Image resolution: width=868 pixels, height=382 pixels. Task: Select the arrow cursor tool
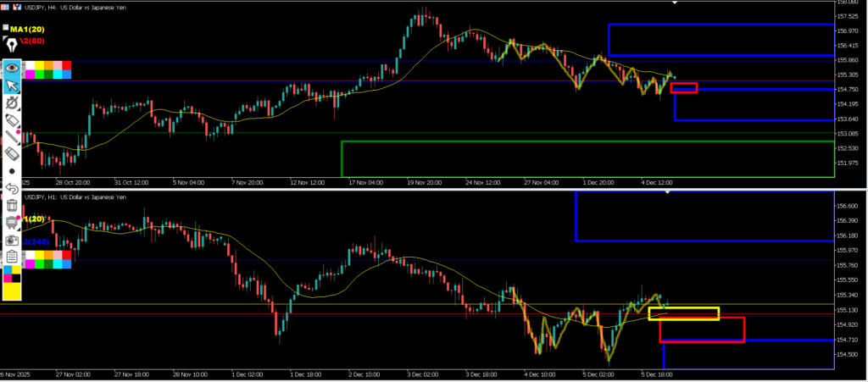click(12, 85)
